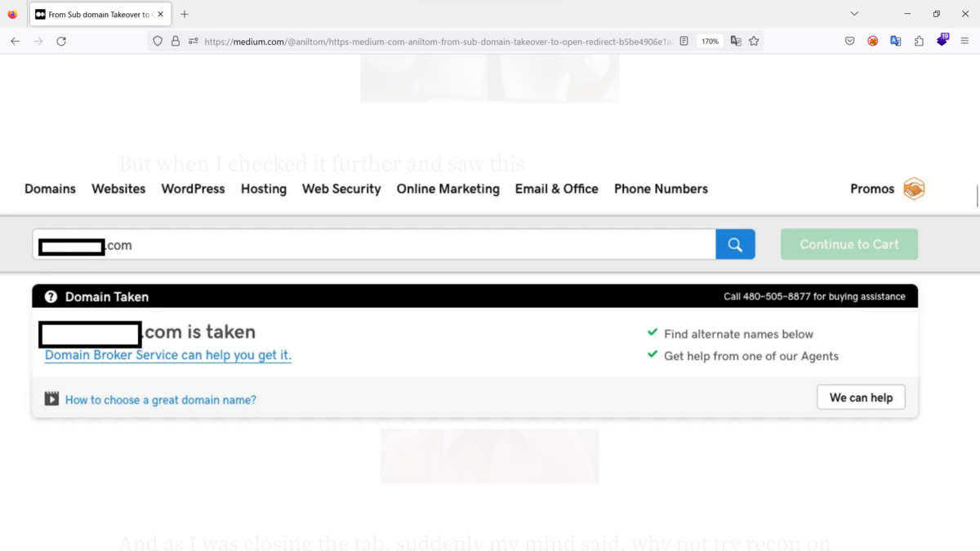Minimize the Firefox window
The width and height of the screenshot is (980, 551).
tap(907, 14)
